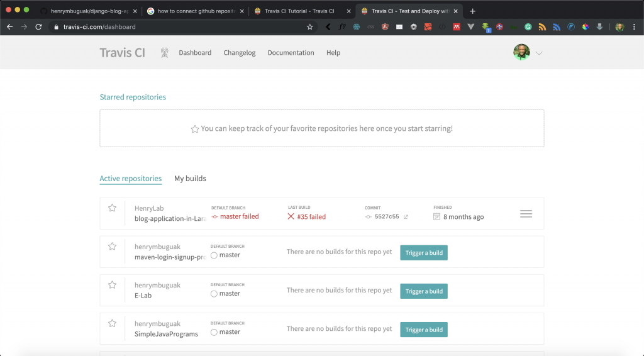Click the red Laravel extension icon
644x356 pixels.
428,26
